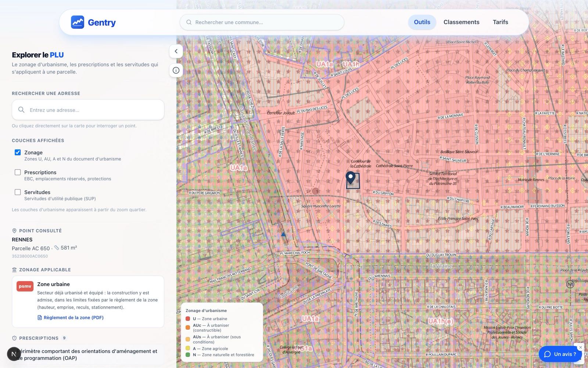Click the magnifier icon in the commune search
The image size is (588, 368).
(x=189, y=22)
